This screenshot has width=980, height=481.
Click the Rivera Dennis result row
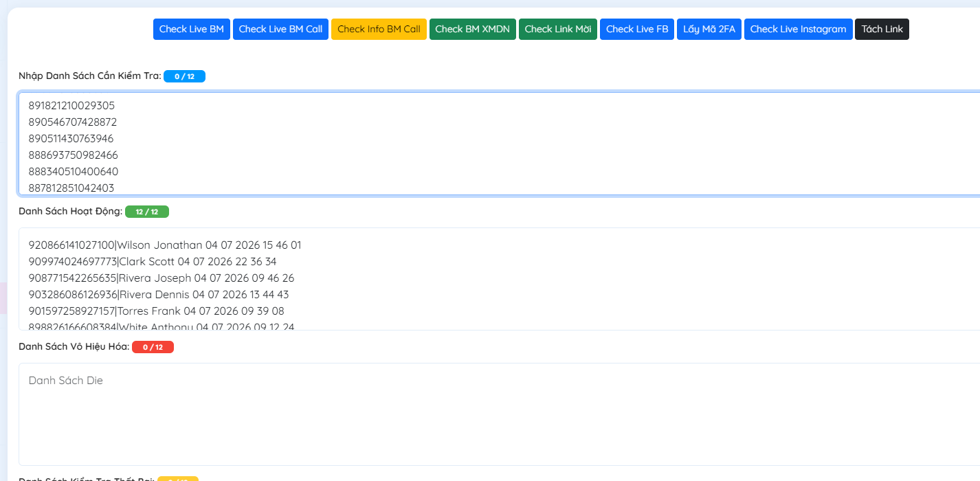[x=158, y=295]
